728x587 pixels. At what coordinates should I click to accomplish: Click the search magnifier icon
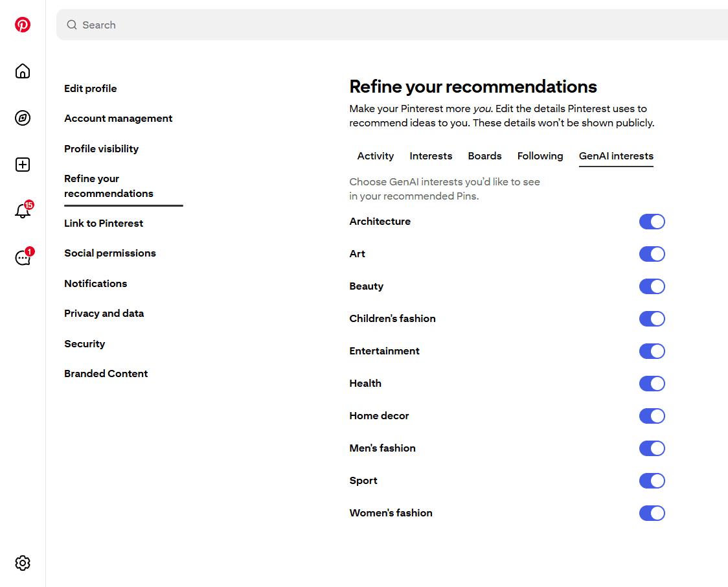pos(71,25)
